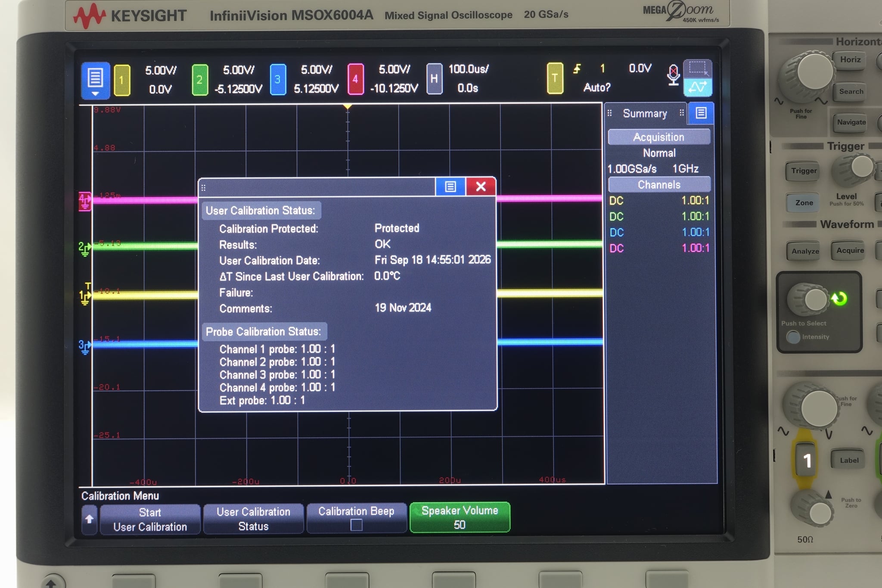Click the Ext probe 1.00 : 1 line
The image size is (882, 588).
(262, 401)
